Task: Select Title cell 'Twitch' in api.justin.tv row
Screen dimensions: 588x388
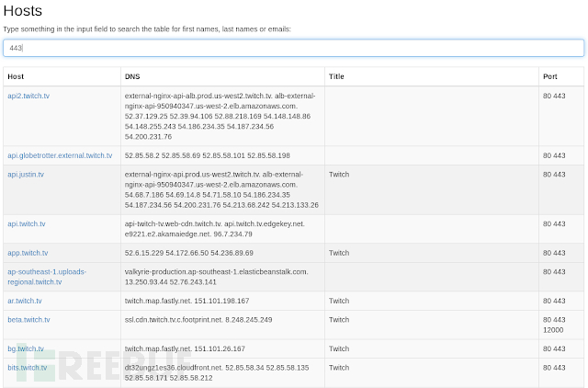Action: click(432, 190)
